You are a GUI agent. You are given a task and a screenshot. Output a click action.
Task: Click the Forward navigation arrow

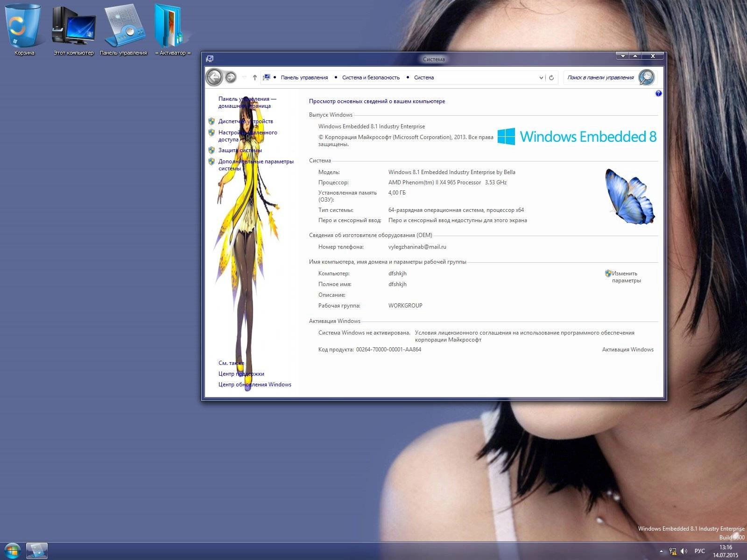click(x=231, y=77)
